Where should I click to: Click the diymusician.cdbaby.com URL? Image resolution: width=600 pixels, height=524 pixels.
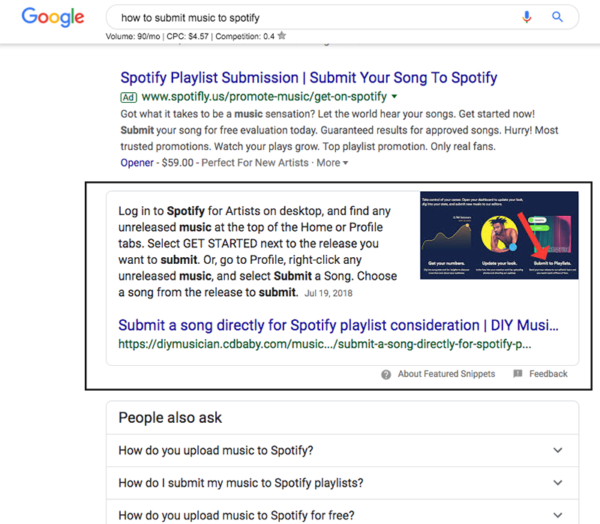(324, 344)
